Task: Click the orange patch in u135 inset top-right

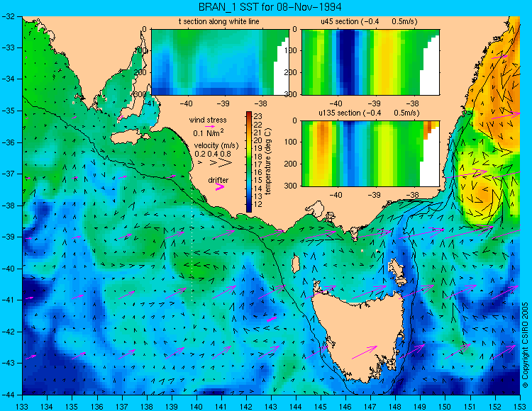Action: pos(428,129)
